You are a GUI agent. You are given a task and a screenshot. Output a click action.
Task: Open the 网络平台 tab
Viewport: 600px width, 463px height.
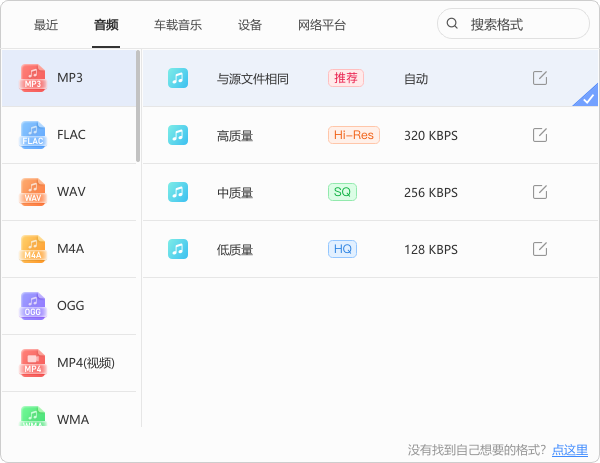323,24
